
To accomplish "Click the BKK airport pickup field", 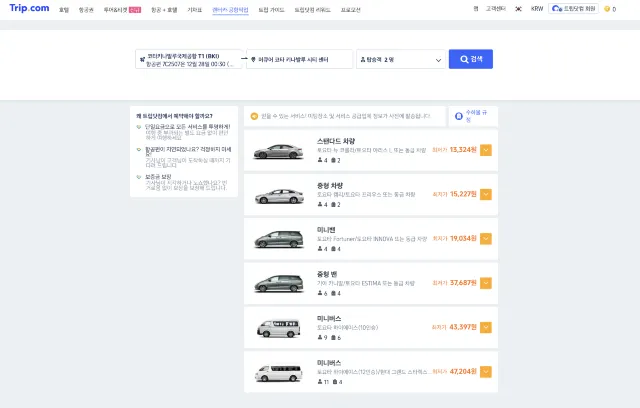I will coord(188,60).
